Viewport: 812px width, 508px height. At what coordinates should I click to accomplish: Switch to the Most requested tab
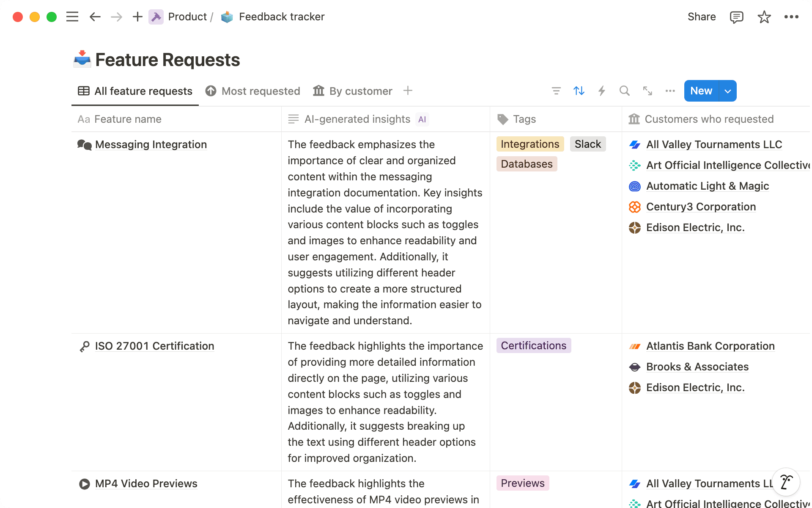click(x=261, y=91)
